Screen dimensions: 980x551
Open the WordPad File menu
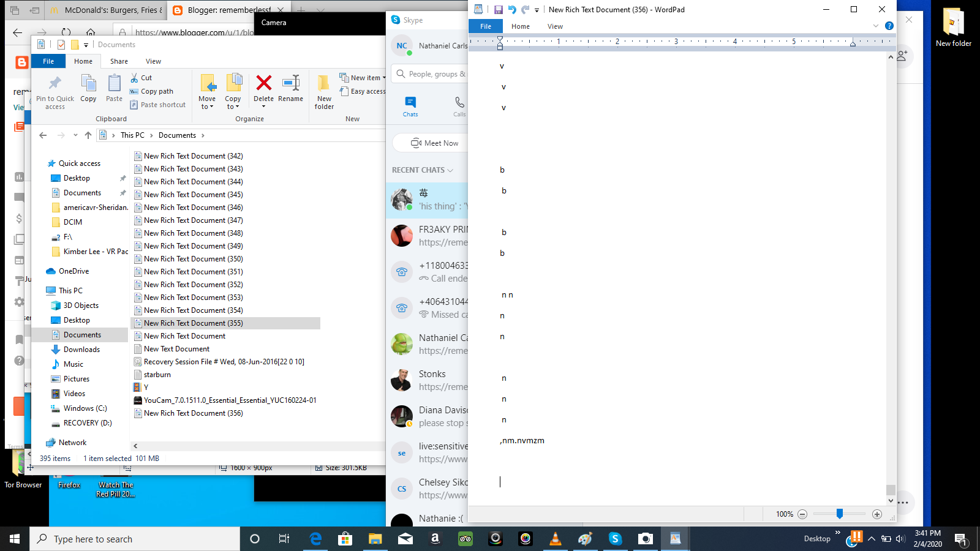pos(486,26)
